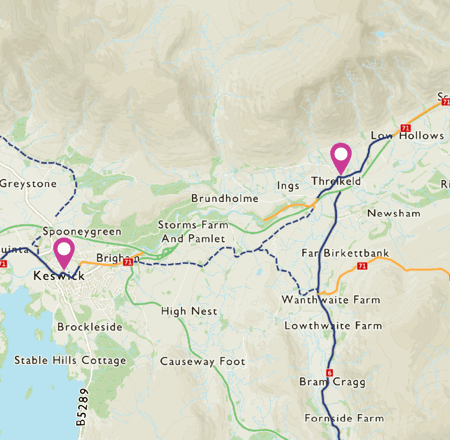Click the Wanthwaite Farm label
Screen dimensions: 450x440
click(331, 300)
